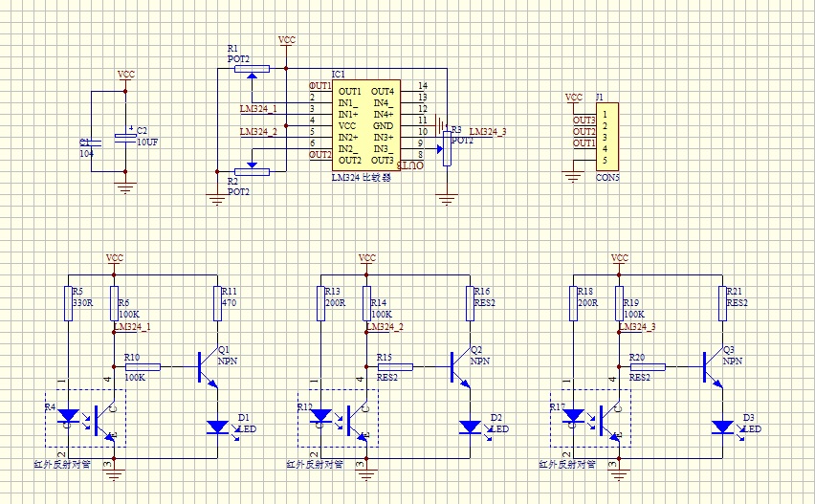This screenshot has height=504, width=815.
Task: Click the Q1 NPN transistor symbol
Action: [205, 366]
